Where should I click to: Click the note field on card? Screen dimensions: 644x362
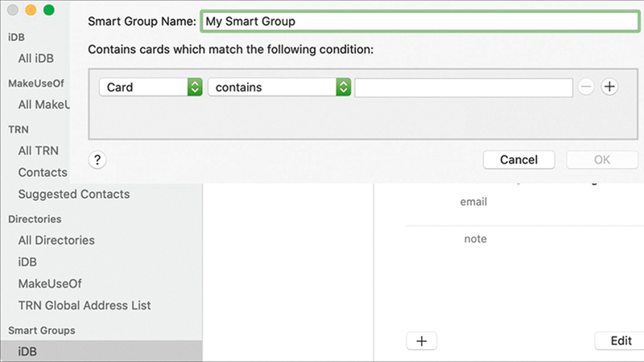point(475,239)
